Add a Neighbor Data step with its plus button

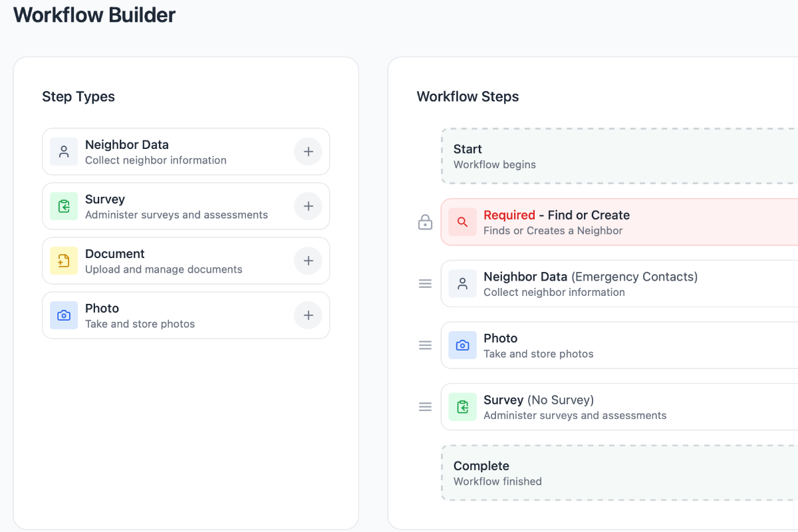point(308,151)
